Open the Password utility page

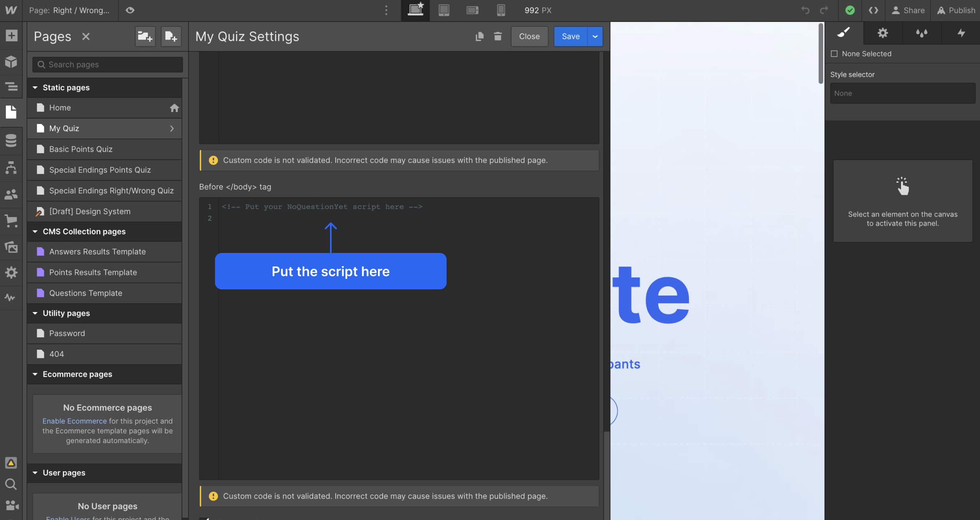point(105,334)
